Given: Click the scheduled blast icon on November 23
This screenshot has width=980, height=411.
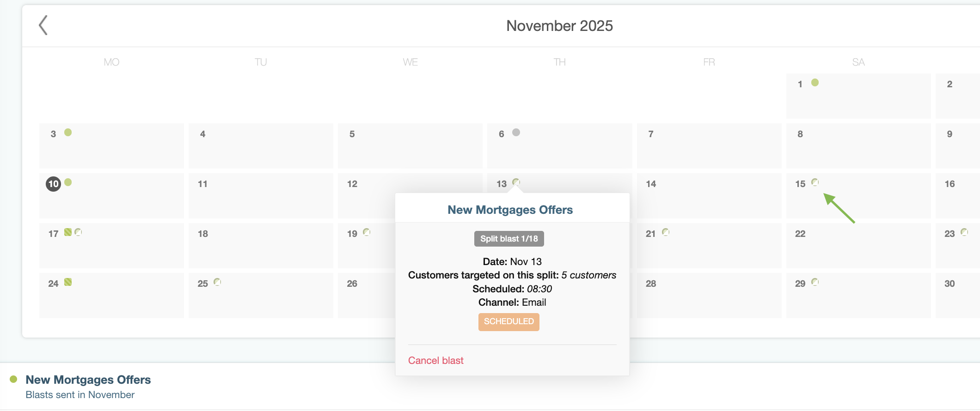Looking at the screenshot, I should [965, 232].
